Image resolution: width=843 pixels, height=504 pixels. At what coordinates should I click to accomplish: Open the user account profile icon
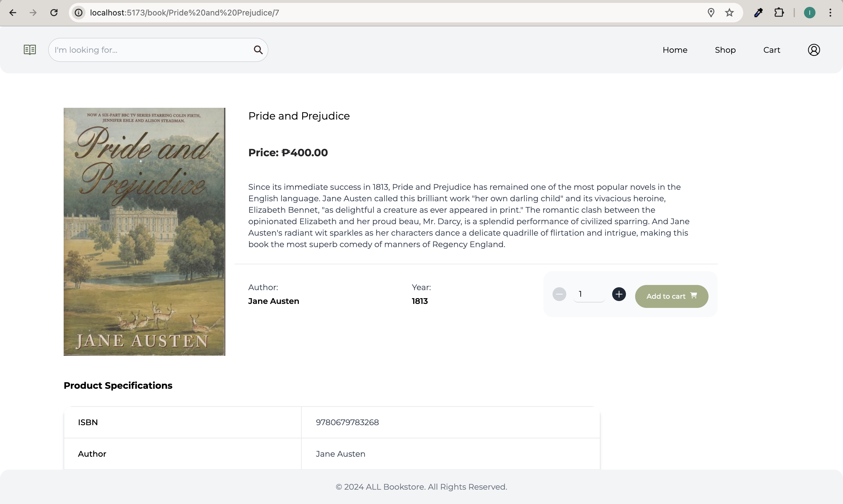click(x=814, y=50)
